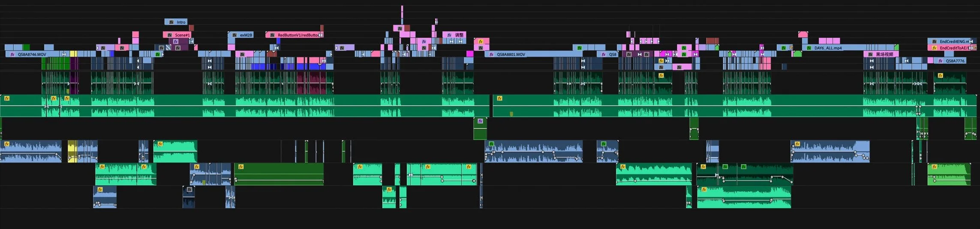Select the blue audio clip under QS8A8801.MOV
Viewport: 980px width, 229px height.
[x=534, y=151]
